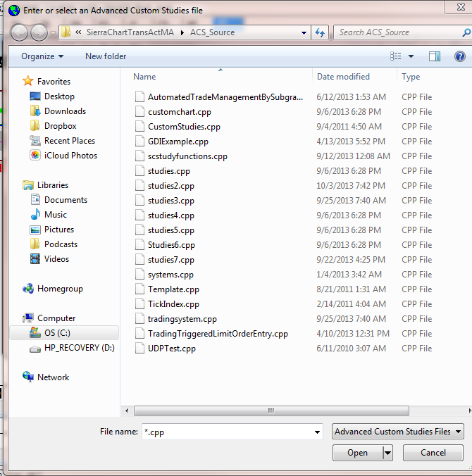
Task: Click SierraChartTransActMA in address path
Action: point(130,32)
